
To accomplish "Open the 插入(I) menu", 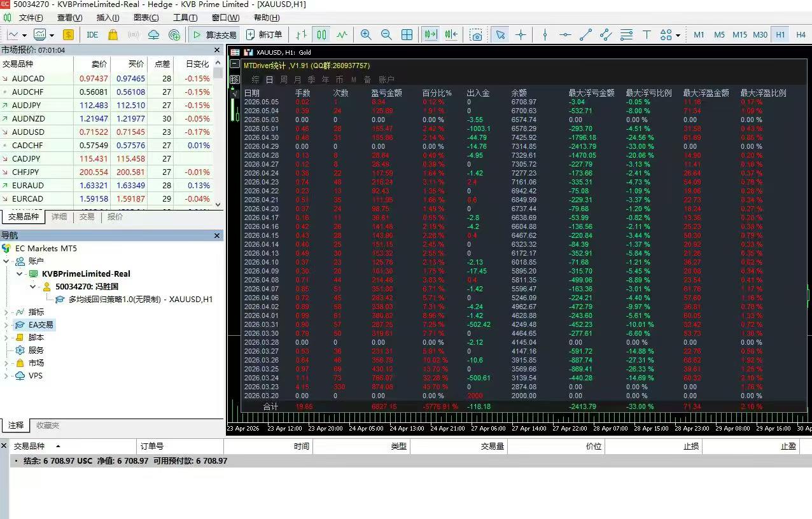I will 108,18.
